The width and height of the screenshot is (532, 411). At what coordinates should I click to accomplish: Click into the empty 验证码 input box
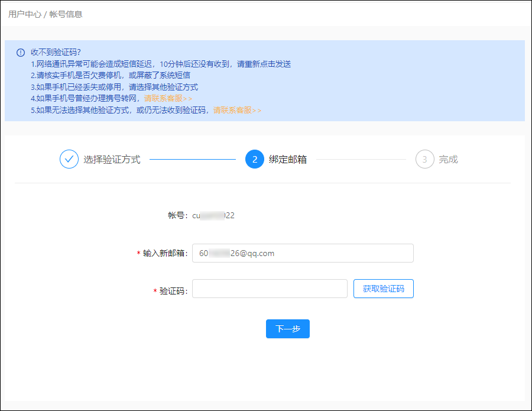click(270, 289)
